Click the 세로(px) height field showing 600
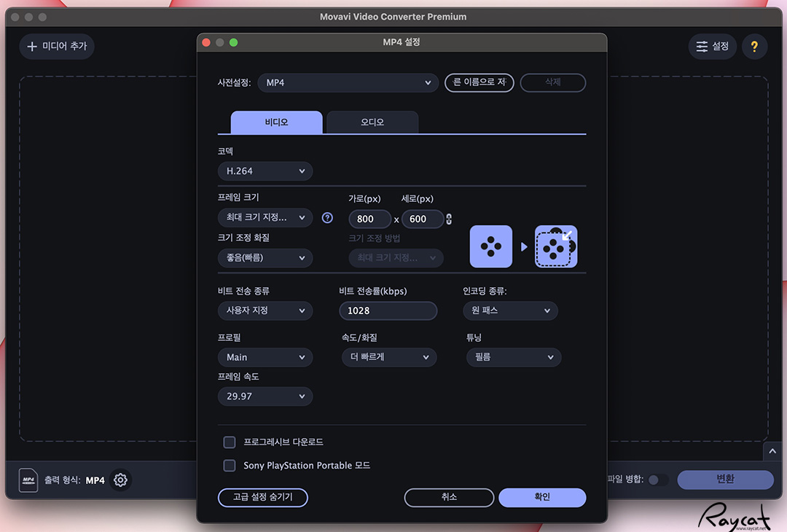This screenshot has height=532, width=787. click(423, 219)
